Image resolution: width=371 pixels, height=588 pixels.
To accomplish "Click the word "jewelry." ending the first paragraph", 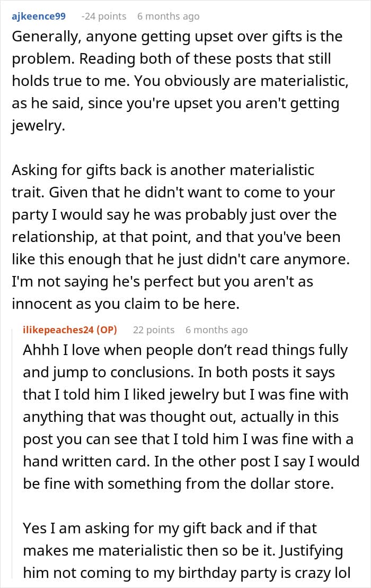I will pos(37,126).
